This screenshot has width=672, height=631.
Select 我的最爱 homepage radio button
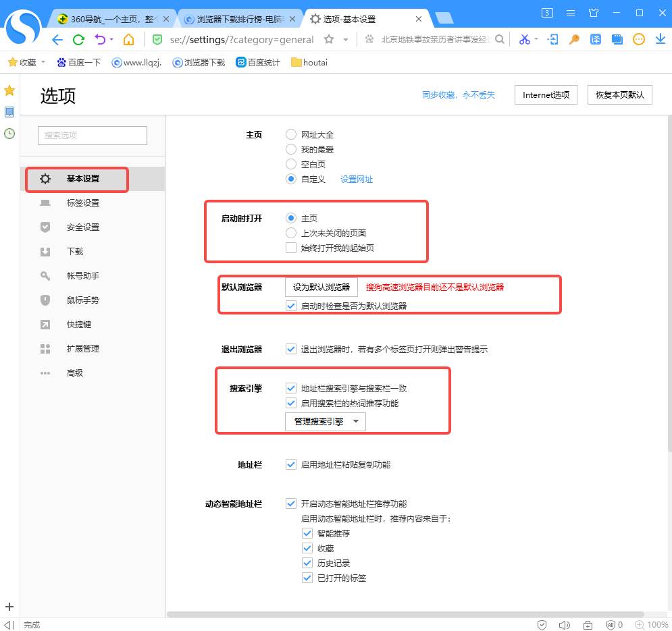(x=291, y=149)
